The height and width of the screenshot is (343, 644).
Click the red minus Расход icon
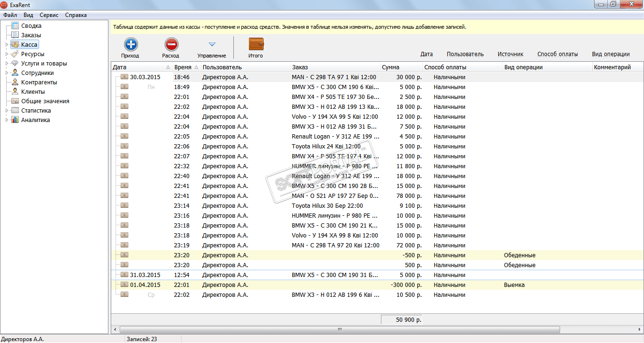tap(171, 45)
